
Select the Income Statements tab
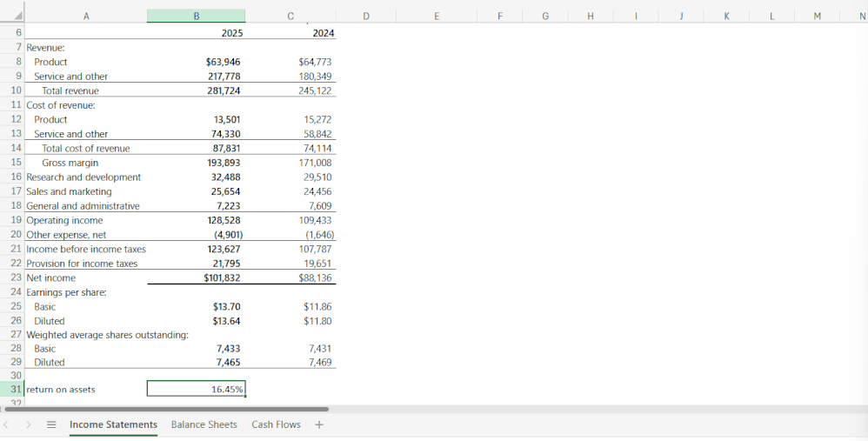coord(113,425)
